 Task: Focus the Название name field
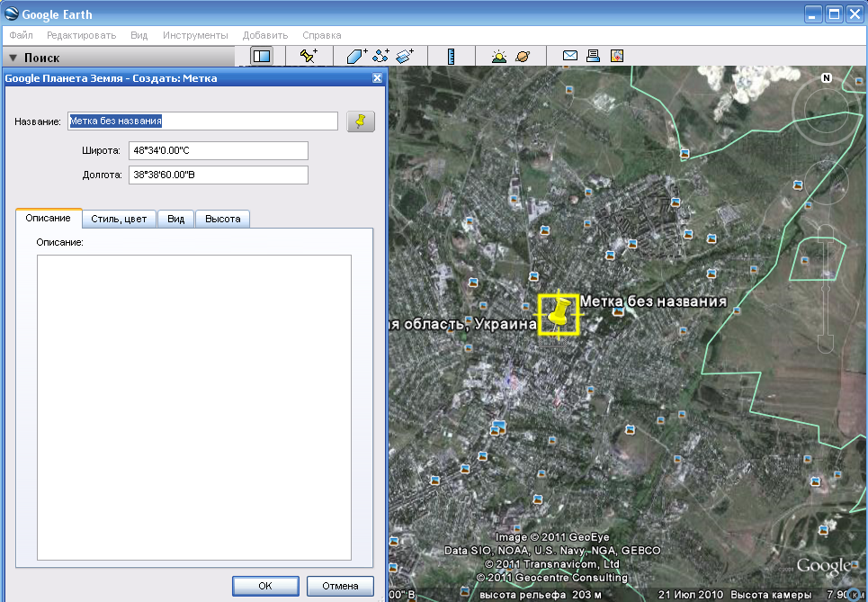click(x=202, y=121)
